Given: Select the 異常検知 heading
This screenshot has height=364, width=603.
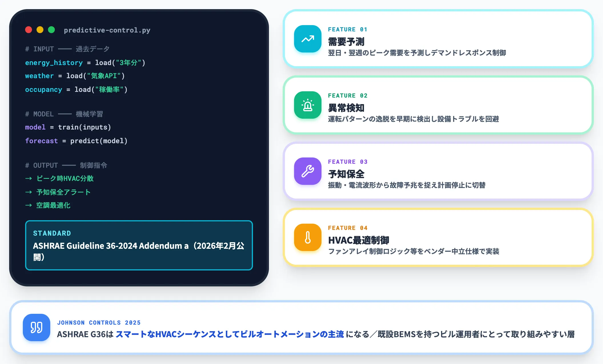Looking at the screenshot, I should (x=346, y=108).
